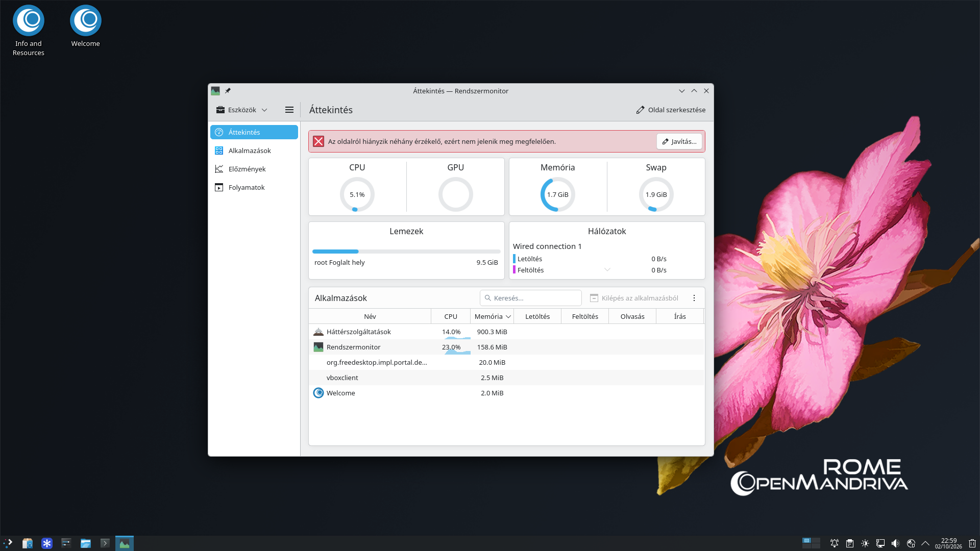Open the hamburger menu next to Eszközök

coord(289,110)
